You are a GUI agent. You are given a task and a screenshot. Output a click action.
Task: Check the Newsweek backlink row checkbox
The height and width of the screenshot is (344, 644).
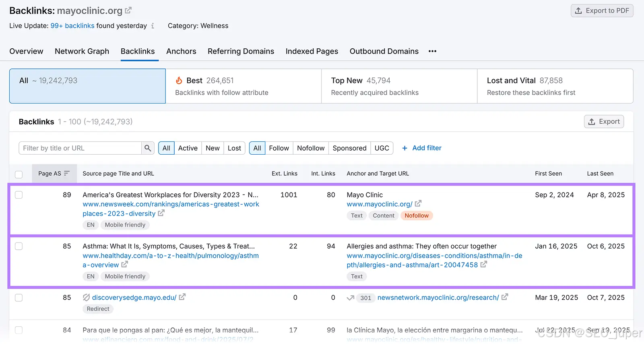(x=19, y=195)
